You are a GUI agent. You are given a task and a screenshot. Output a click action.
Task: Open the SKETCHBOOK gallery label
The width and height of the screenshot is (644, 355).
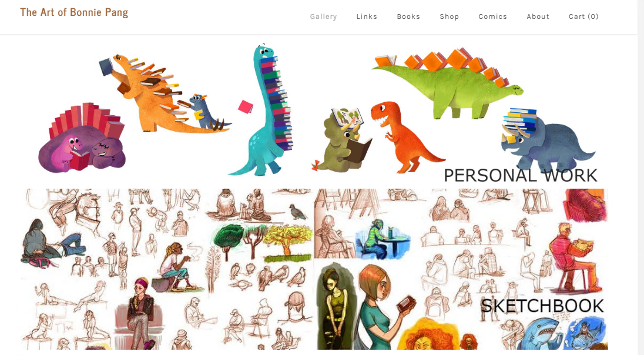pyautogui.click(x=542, y=306)
